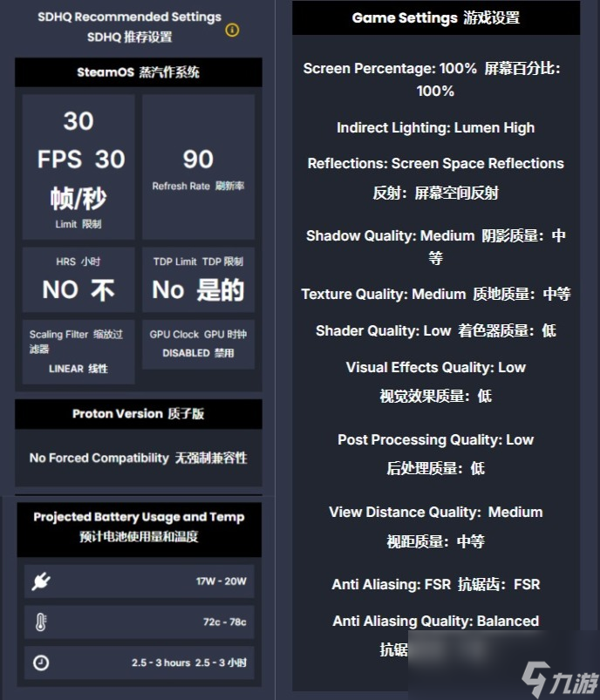This screenshot has height=700, width=600.
Task: Click the Indirect Lighting: Lumen High setting
Action: tap(435, 127)
